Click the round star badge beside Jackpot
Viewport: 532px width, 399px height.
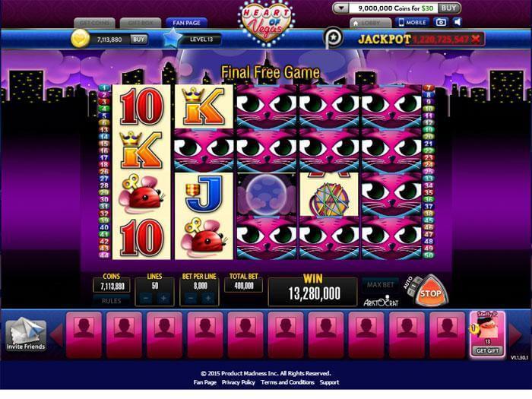[x=334, y=37]
